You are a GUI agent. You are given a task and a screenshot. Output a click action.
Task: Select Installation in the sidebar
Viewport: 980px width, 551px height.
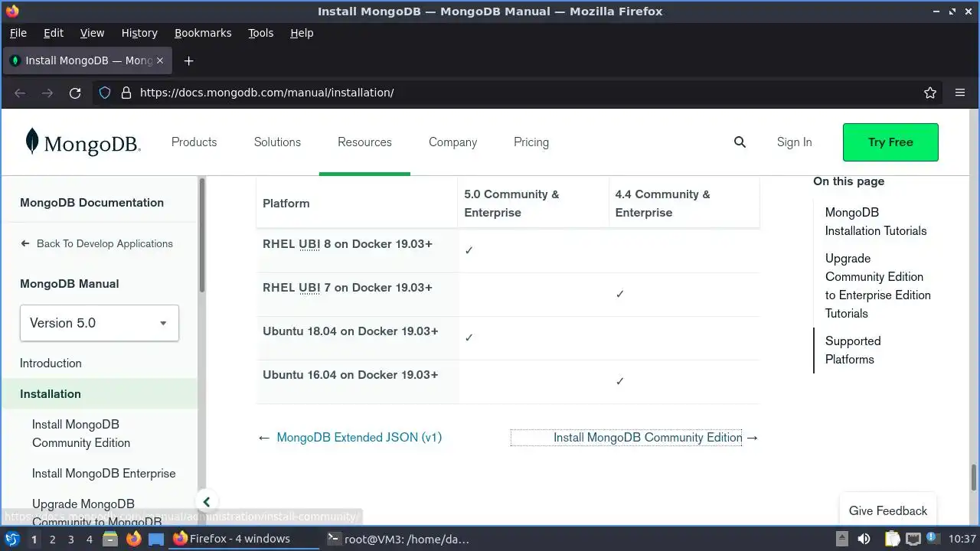point(99,394)
